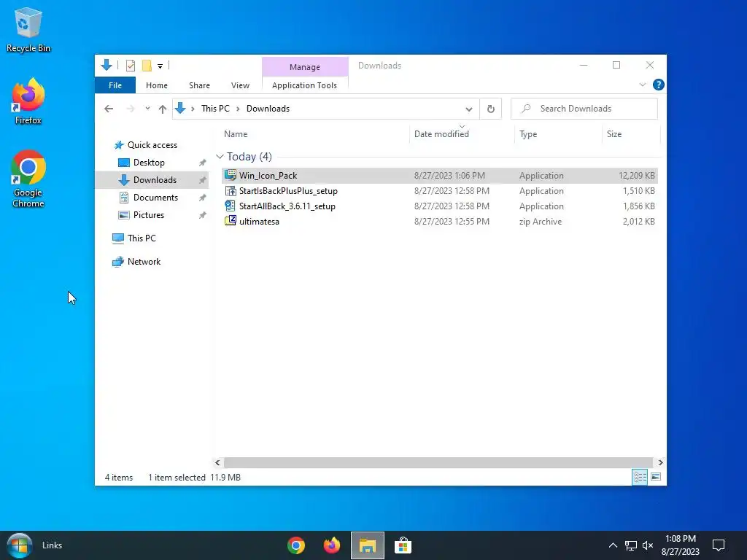Image resolution: width=747 pixels, height=560 pixels.
Task: Click the muted volume tray icon
Action: coord(648,545)
